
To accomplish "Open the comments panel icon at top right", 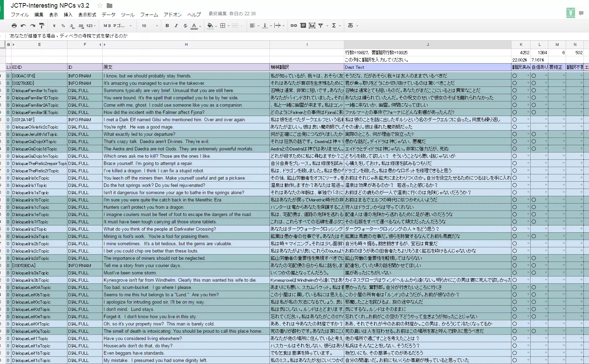I will click(581, 13).
